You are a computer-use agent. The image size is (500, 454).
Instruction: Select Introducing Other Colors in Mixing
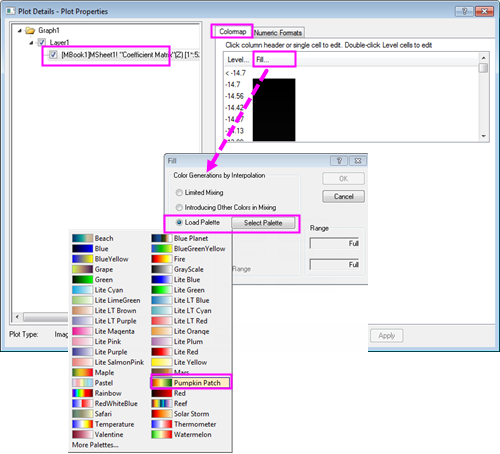(x=179, y=207)
